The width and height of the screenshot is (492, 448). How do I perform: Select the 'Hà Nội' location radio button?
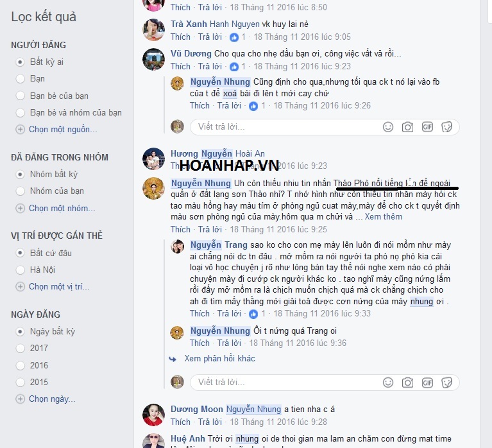point(20,270)
